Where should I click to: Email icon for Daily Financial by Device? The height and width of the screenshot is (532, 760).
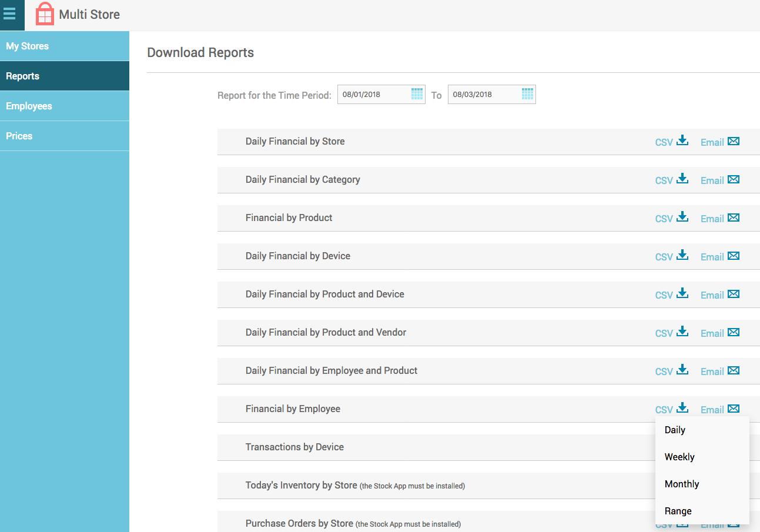(x=734, y=256)
